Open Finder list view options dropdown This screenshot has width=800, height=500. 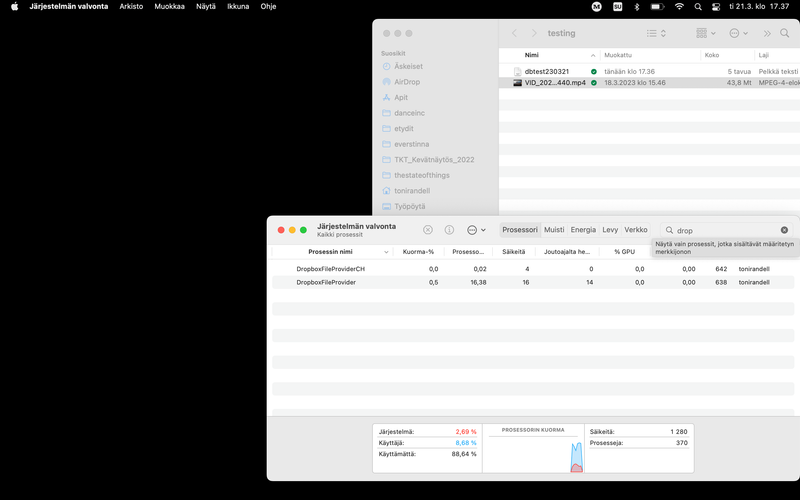tap(656, 33)
